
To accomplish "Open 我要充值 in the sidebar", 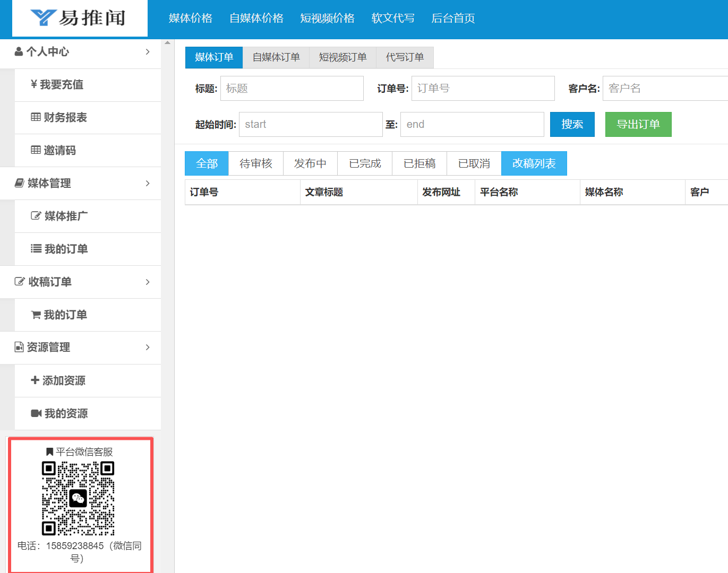I will (x=88, y=85).
